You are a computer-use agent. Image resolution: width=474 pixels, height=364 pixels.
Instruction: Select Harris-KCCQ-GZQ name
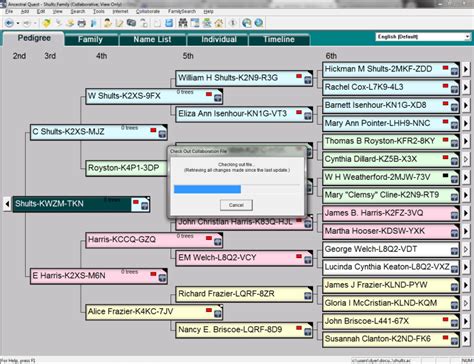pos(122,239)
